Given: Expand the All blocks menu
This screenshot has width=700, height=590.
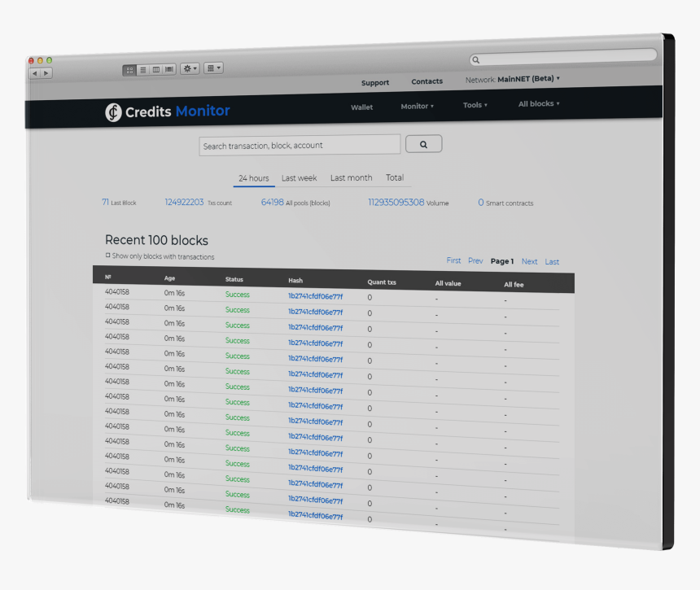Looking at the screenshot, I should (x=539, y=103).
